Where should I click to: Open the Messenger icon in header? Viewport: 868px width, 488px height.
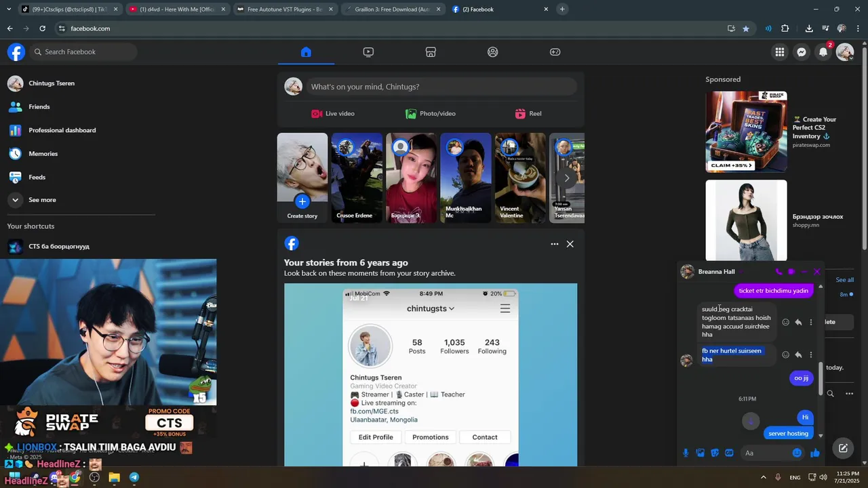[802, 52]
